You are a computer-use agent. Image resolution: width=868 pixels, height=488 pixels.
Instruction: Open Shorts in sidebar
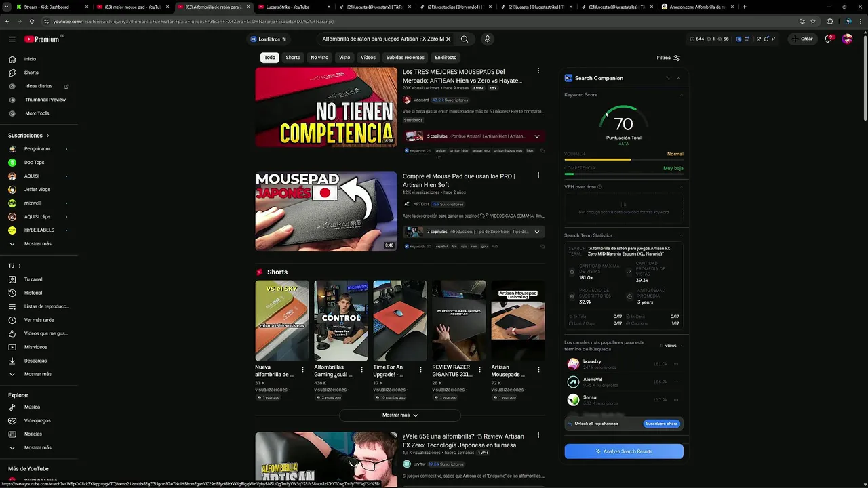[x=31, y=73]
